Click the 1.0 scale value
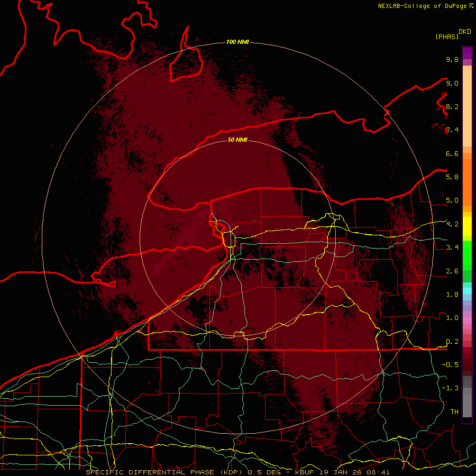Viewport: 476px width, 476px height. coord(452,318)
